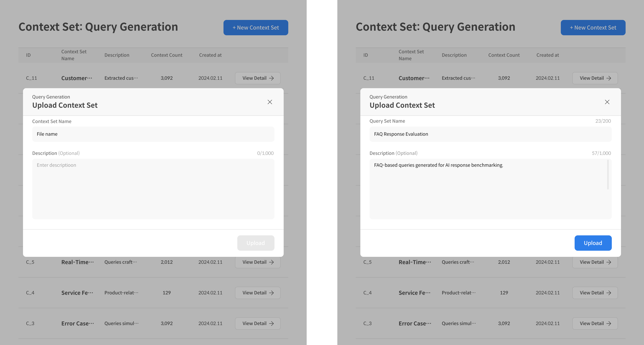Image resolution: width=644 pixels, height=345 pixels.
Task: Click the blue Upload button
Action: tap(593, 243)
